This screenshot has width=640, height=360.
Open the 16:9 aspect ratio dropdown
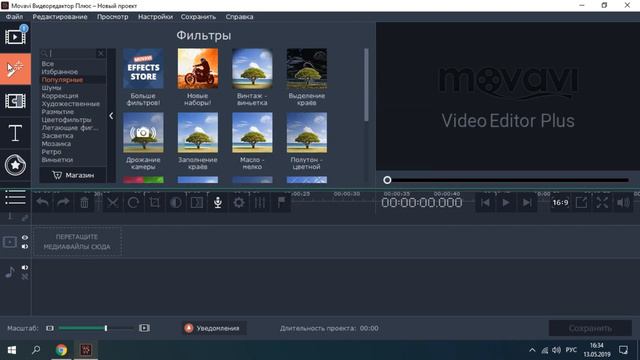pyautogui.click(x=560, y=202)
